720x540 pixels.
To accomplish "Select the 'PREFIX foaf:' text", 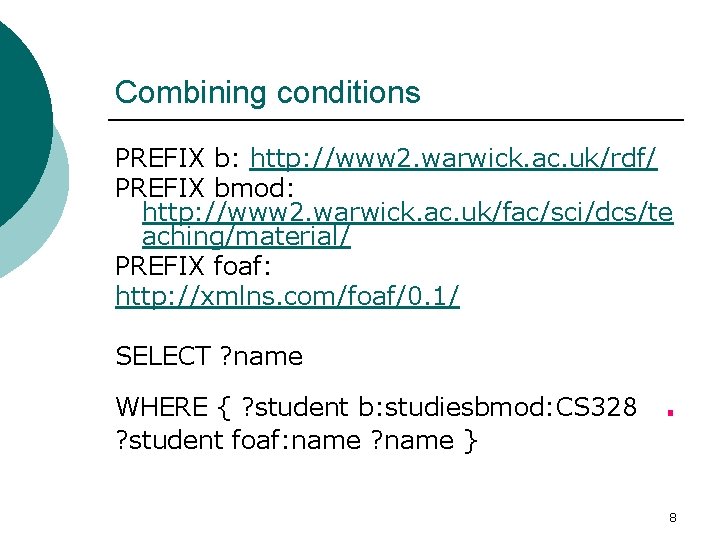I will 191,266.
